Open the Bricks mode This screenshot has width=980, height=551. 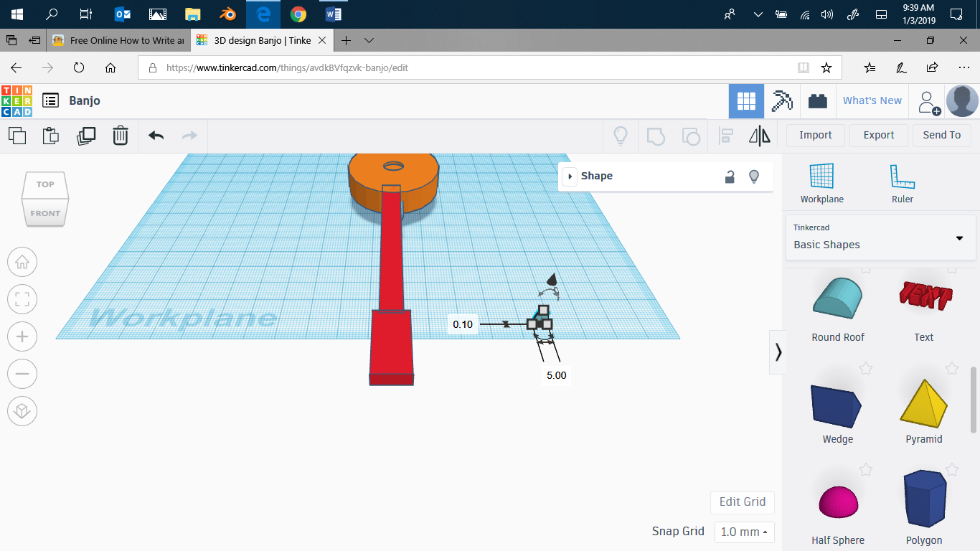click(817, 101)
